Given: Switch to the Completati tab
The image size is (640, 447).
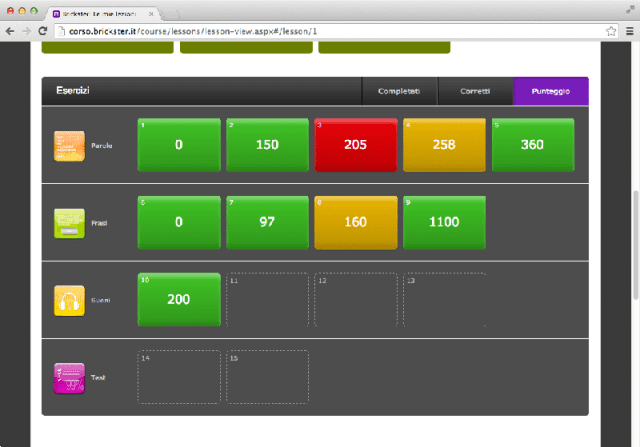Looking at the screenshot, I should [x=399, y=91].
